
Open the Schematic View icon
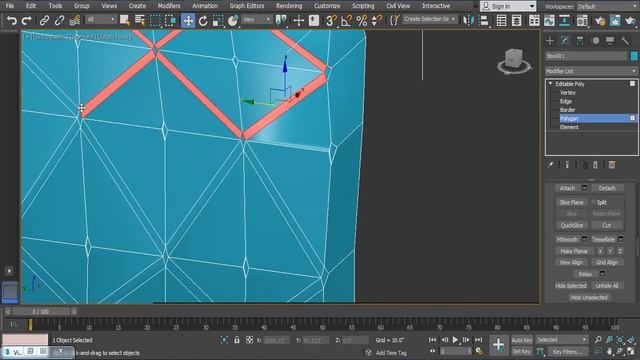(564, 20)
